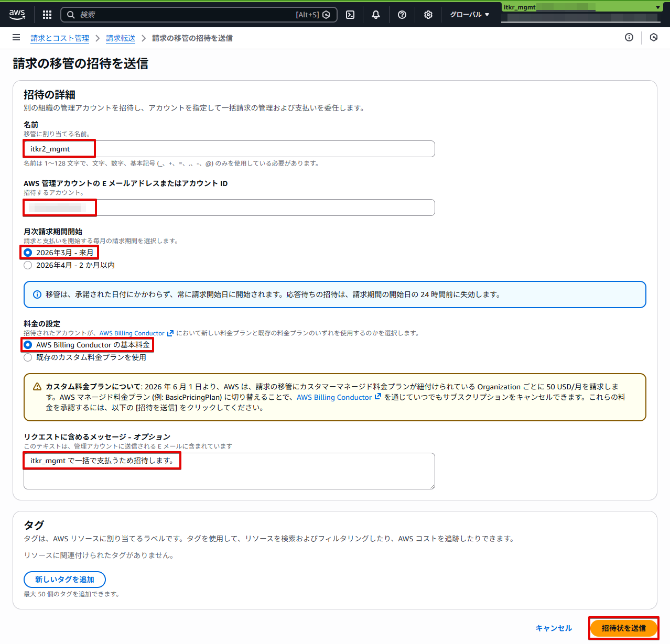Image resolution: width=670 pixels, height=644 pixels.
Task: Go to 請求とコスト管理 breadcrumb
Action: 60,38
